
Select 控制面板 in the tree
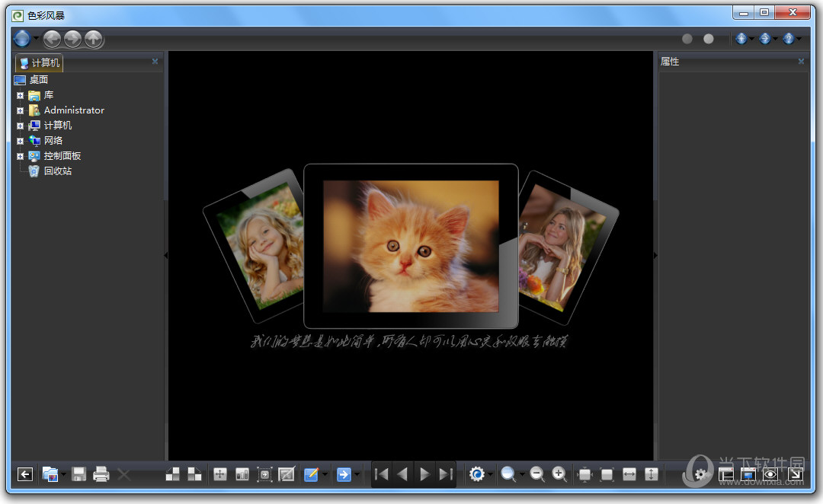(x=62, y=156)
